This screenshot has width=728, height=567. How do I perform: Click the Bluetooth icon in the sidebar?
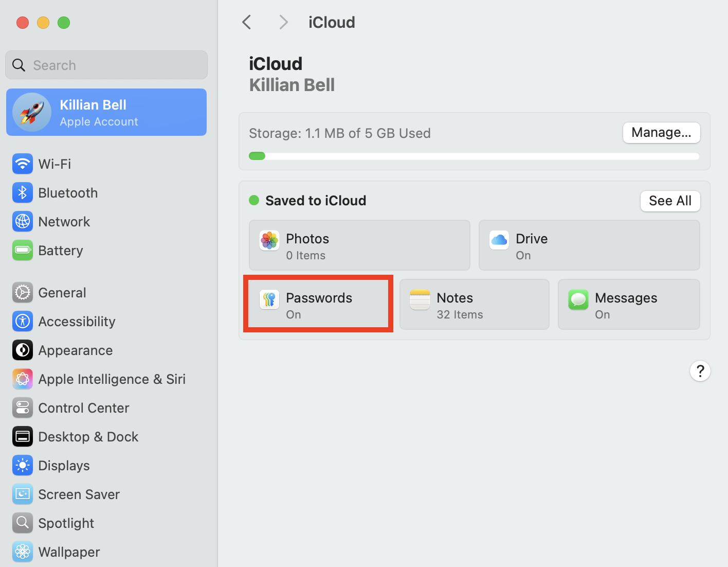(x=22, y=192)
